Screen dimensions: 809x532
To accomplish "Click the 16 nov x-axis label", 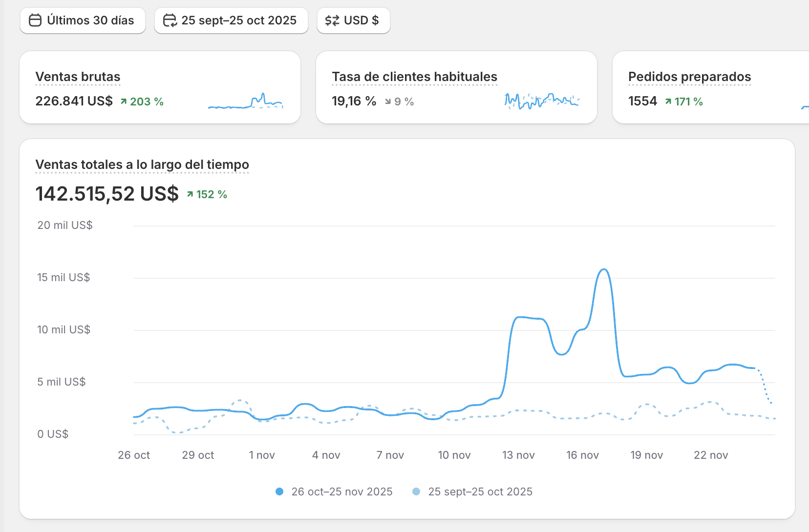I will point(582,455).
